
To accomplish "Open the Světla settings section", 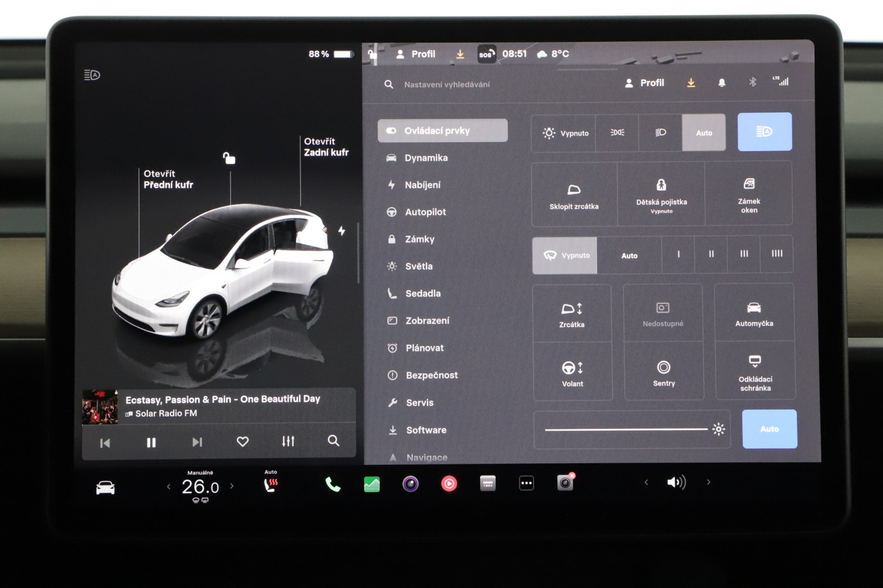I will [x=418, y=266].
